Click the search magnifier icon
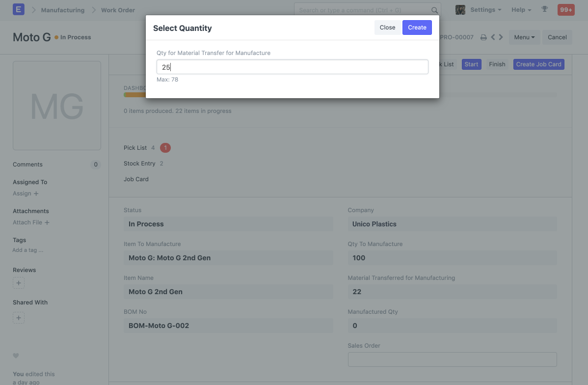588x385 pixels. (x=434, y=10)
